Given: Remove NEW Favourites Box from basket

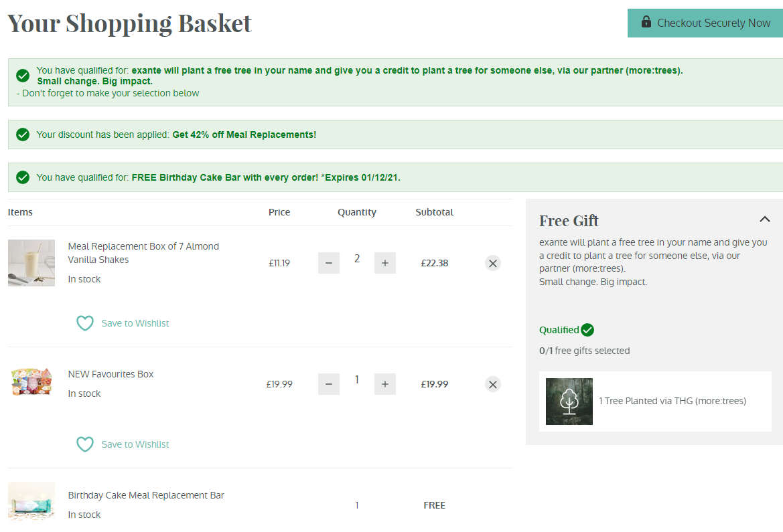Looking at the screenshot, I should coord(493,384).
